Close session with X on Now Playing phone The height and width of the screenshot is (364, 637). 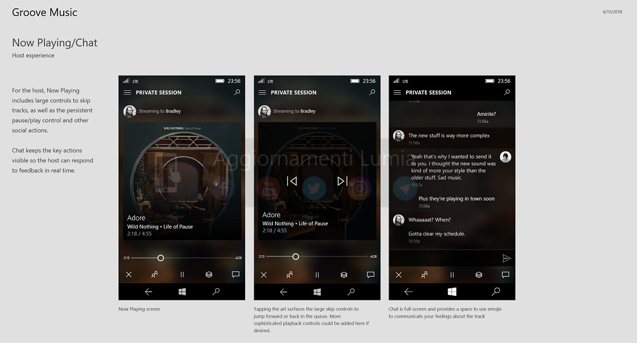pos(129,275)
